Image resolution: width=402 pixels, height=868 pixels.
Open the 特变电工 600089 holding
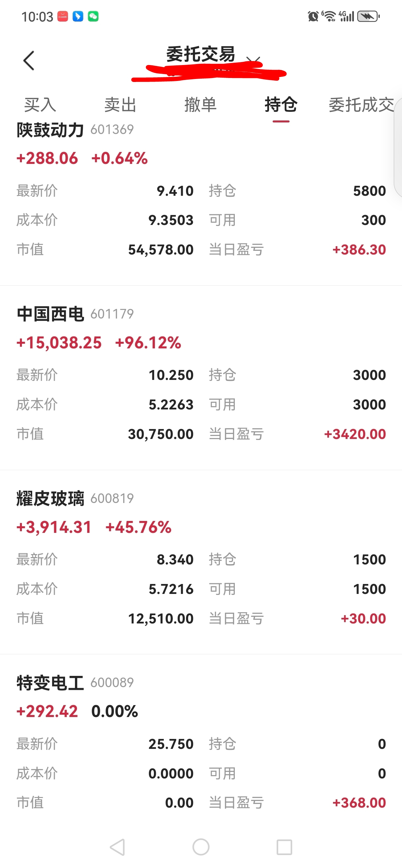tap(201, 741)
